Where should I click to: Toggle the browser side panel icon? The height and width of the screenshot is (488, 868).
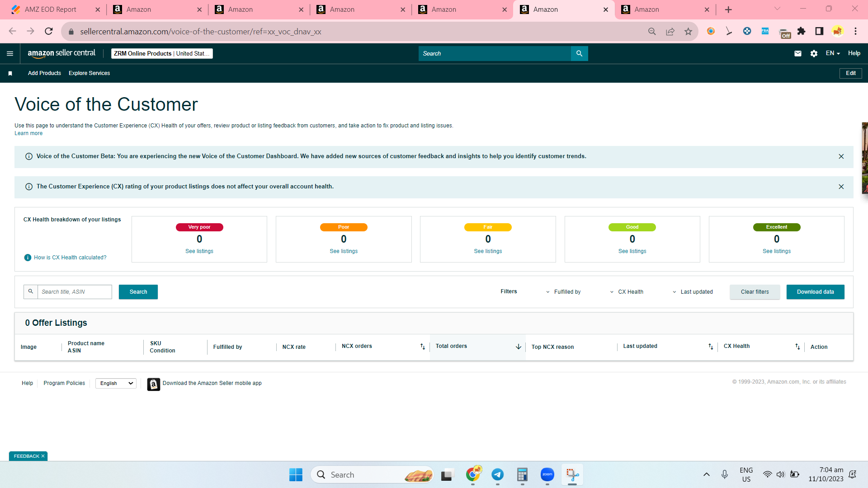pyautogui.click(x=819, y=31)
